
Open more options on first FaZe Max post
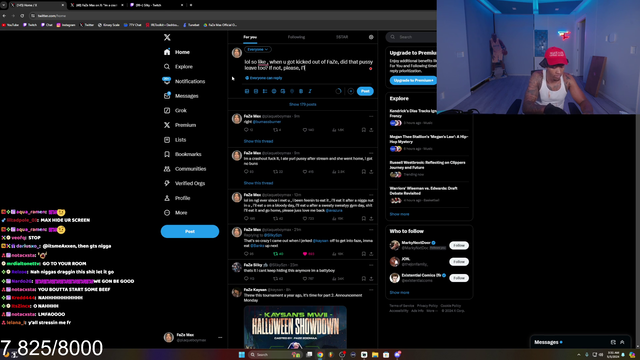click(x=371, y=116)
